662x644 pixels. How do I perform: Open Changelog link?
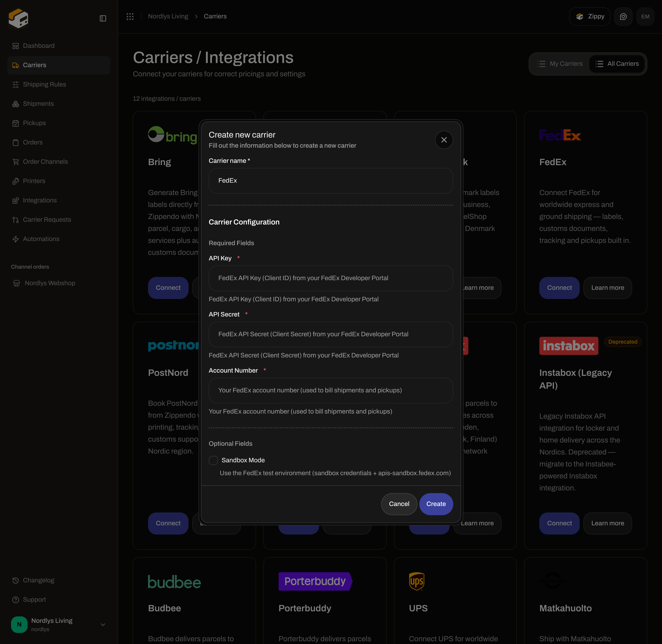click(x=59, y=580)
